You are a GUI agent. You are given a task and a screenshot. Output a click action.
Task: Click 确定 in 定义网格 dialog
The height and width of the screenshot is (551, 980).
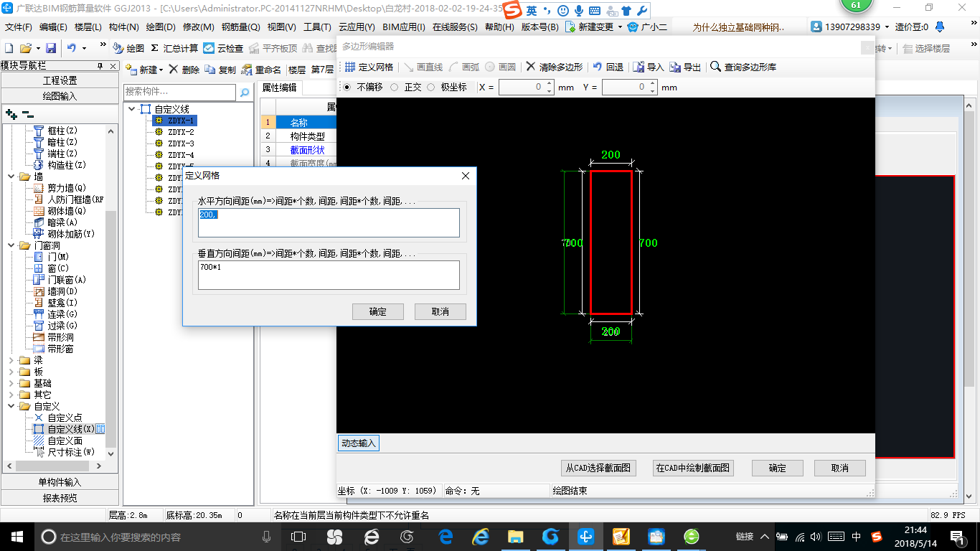(x=378, y=311)
